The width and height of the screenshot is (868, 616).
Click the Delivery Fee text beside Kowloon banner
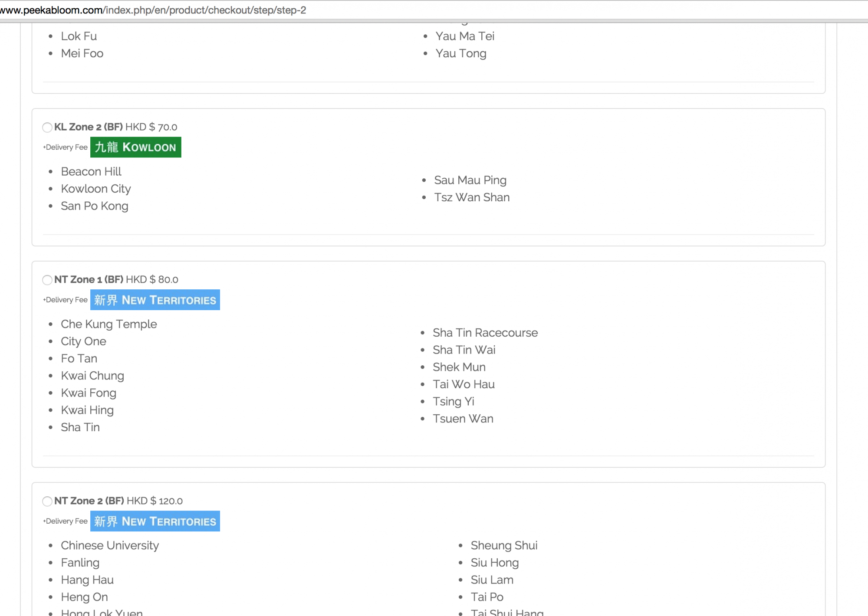pyautogui.click(x=66, y=147)
